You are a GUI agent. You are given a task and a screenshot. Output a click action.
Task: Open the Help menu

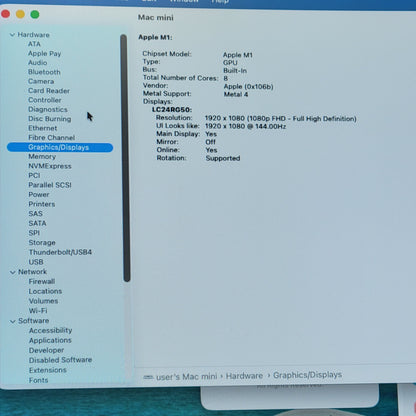tap(220, 1)
